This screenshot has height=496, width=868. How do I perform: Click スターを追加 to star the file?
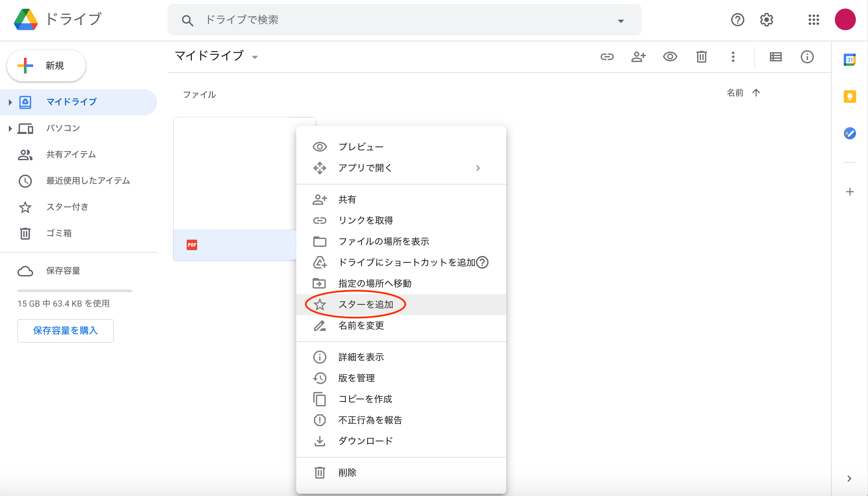point(401,305)
